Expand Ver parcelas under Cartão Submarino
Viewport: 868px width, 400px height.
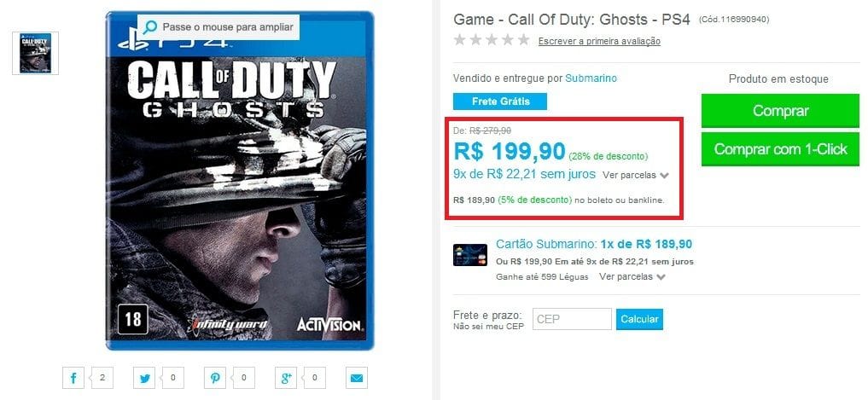632,276
